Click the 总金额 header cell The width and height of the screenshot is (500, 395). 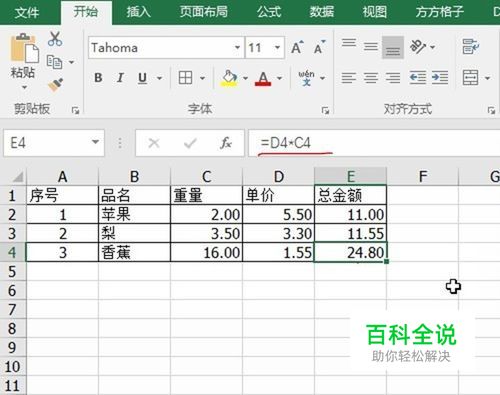[x=350, y=195]
